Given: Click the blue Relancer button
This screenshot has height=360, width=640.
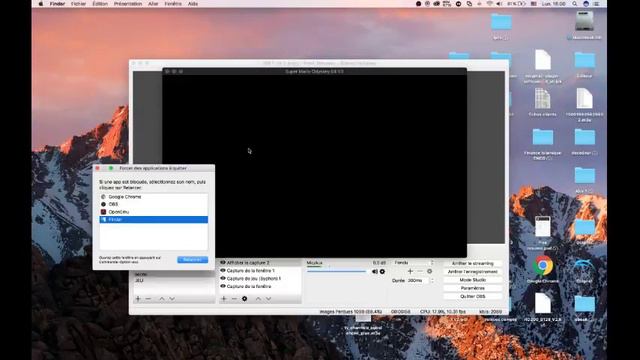Looking at the screenshot, I should coord(193,260).
